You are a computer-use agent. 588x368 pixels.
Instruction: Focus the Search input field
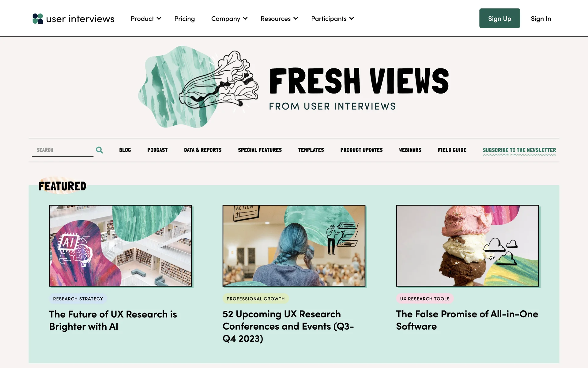tap(62, 150)
